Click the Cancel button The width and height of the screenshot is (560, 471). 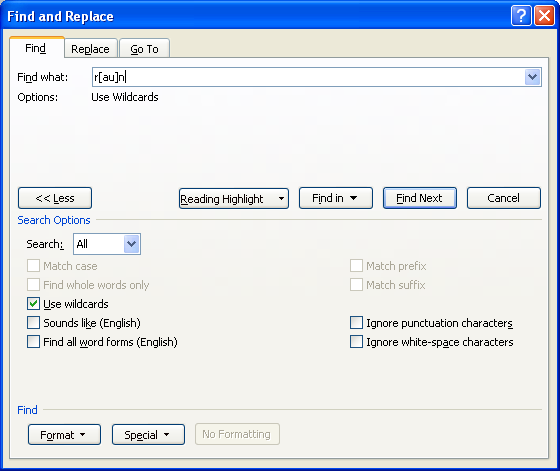[x=504, y=198]
